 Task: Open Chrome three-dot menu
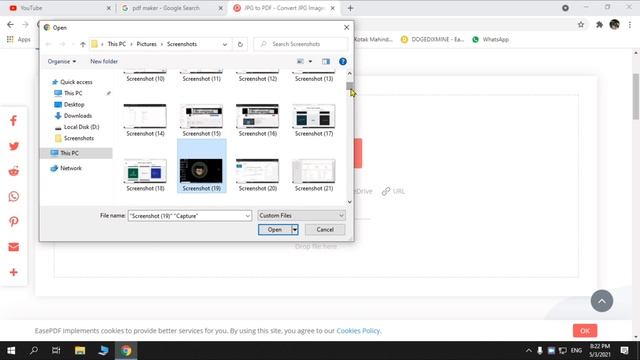pyautogui.click(x=630, y=25)
